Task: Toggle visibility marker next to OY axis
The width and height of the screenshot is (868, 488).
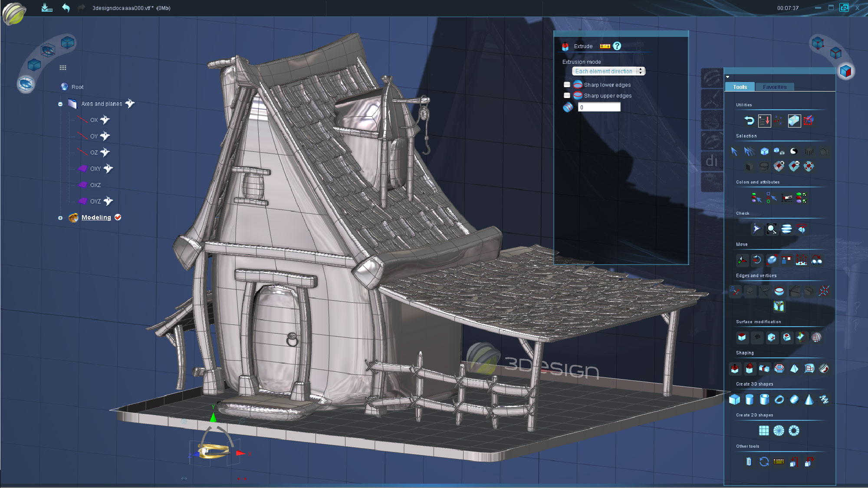Action: 105,136
